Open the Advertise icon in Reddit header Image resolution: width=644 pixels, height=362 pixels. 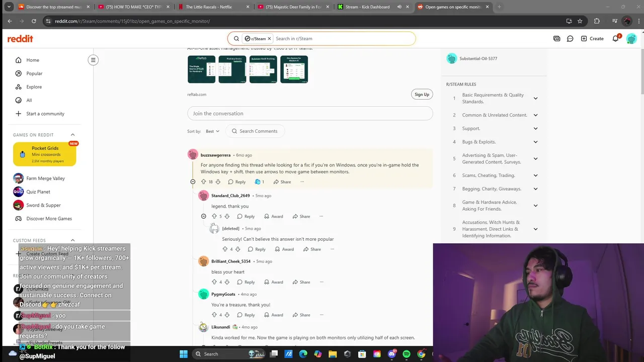coord(556,39)
